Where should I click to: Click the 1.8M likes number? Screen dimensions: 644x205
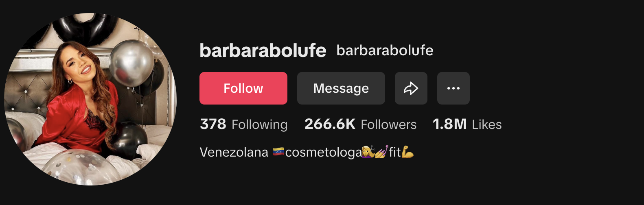coord(450,124)
